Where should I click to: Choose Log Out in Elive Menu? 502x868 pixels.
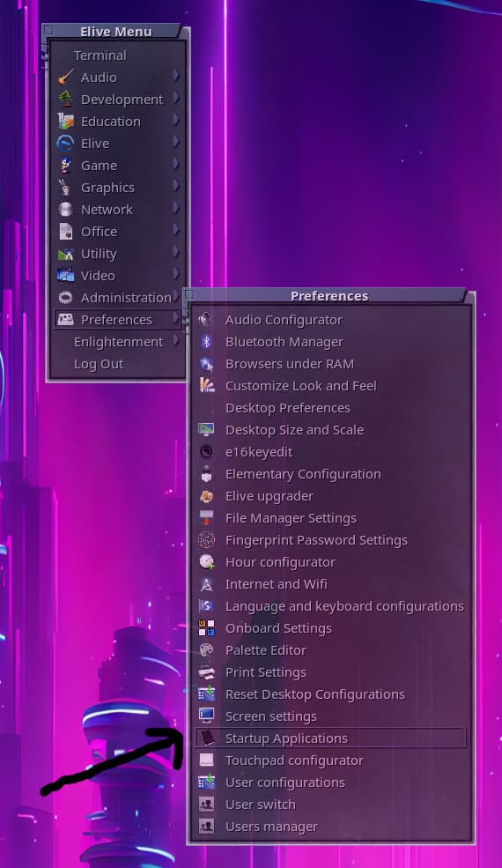pos(118,364)
